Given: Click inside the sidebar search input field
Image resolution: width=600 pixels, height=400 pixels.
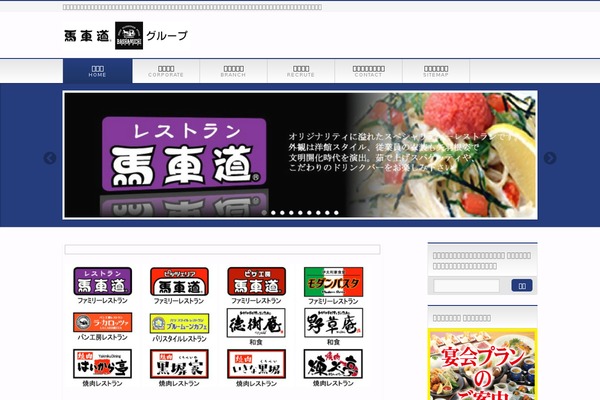Looking at the screenshot, I should tap(466, 286).
